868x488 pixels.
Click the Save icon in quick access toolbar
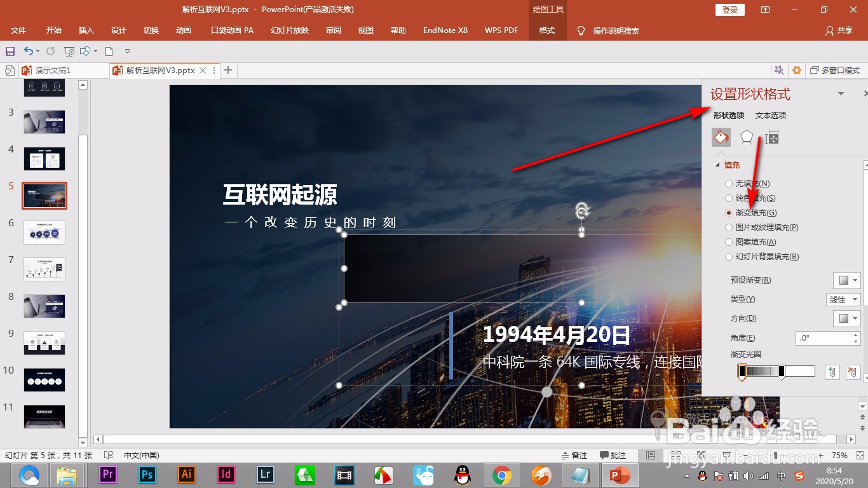9,50
